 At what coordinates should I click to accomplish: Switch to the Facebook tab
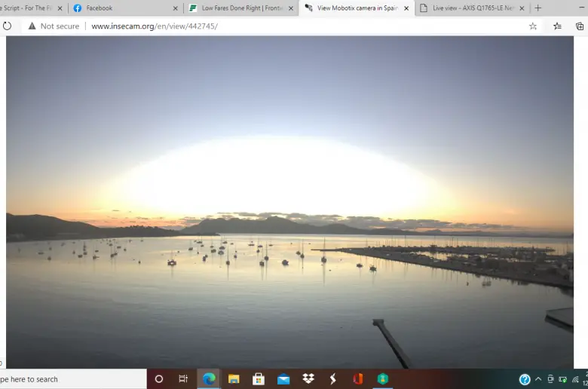121,8
